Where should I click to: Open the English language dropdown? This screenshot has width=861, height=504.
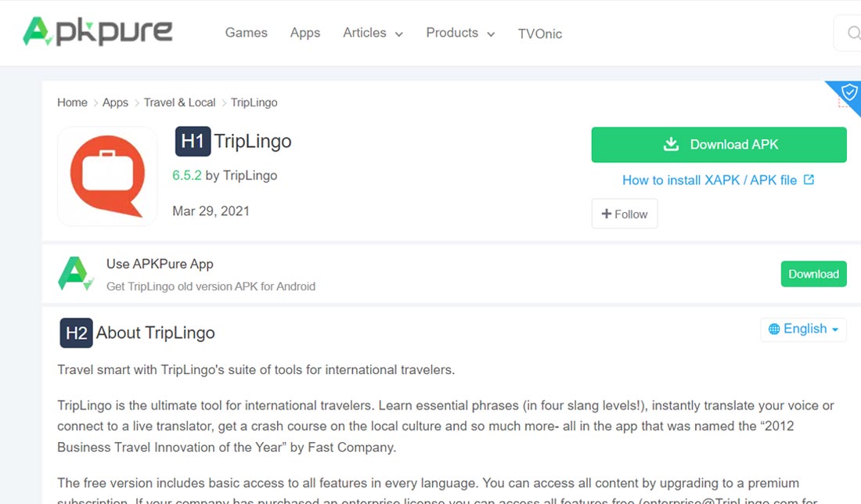pos(803,329)
